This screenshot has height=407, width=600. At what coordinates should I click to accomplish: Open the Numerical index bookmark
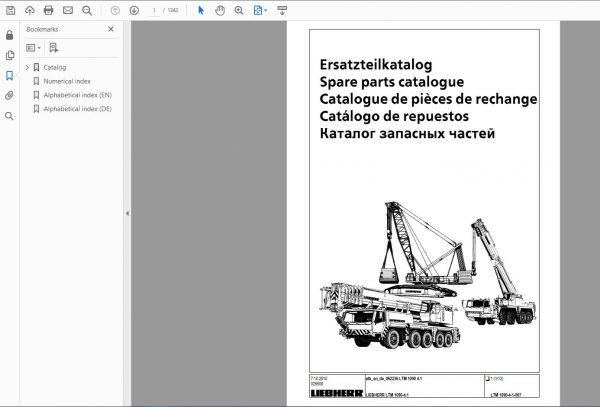[x=67, y=81]
